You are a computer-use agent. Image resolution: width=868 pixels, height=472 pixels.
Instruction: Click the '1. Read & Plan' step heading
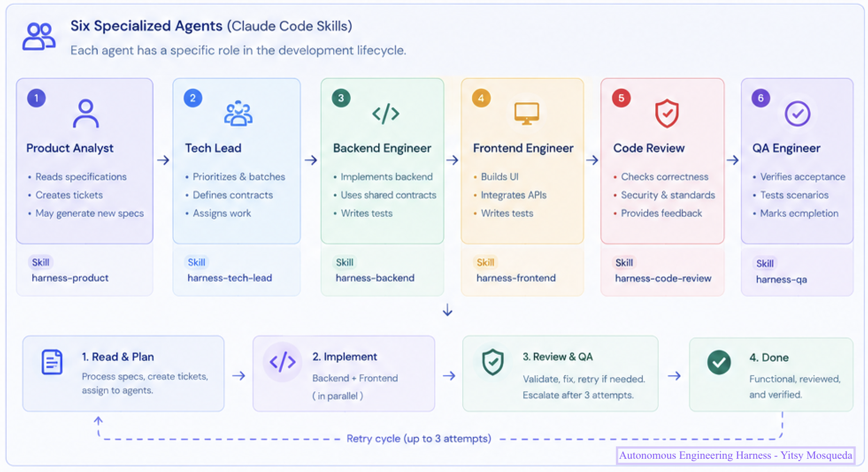pyautogui.click(x=118, y=357)
